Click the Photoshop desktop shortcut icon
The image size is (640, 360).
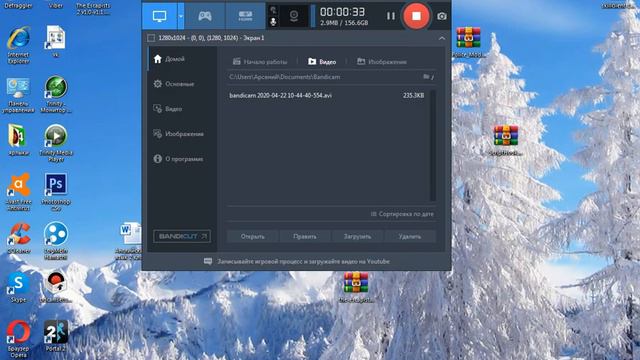[x=56, y=192]
